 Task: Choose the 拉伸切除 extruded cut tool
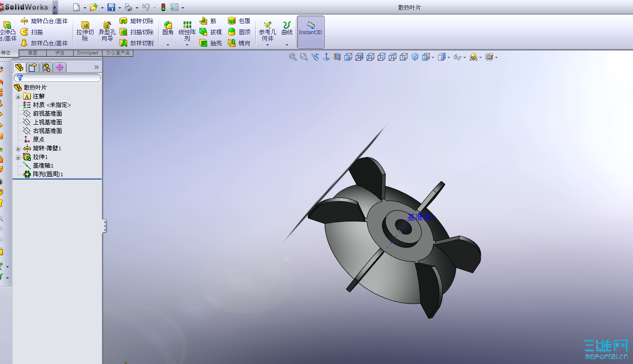point(85,31)
